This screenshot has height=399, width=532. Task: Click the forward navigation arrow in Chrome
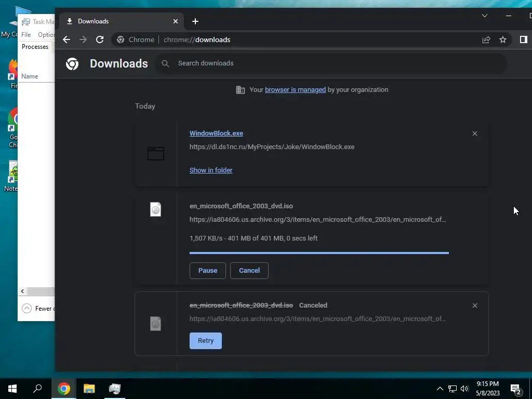(83, 39)
